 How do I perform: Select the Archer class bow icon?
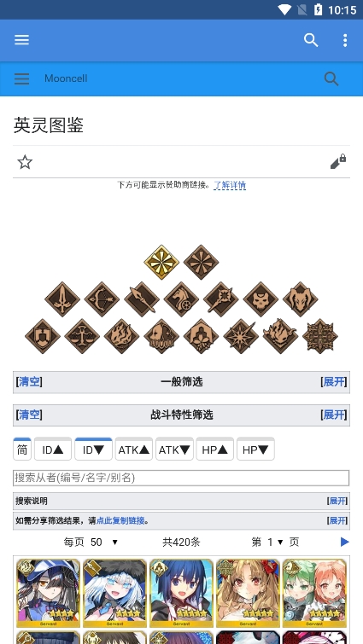pyautogui.click(x=102, y=299)
